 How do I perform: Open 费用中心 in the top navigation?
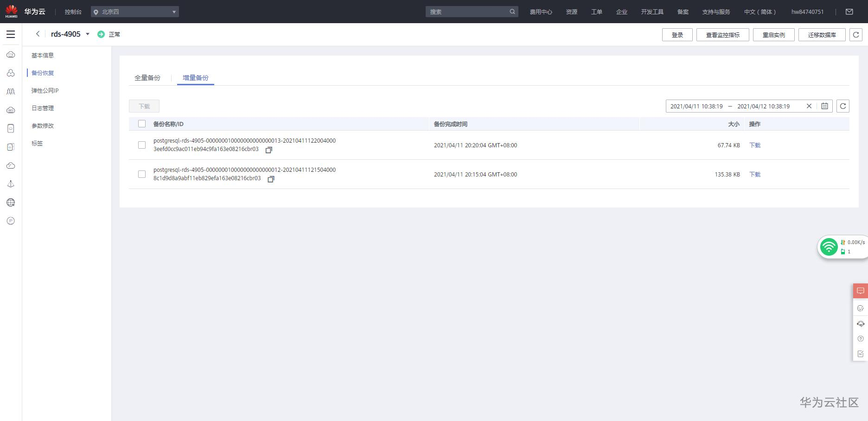pyautogui.click(x=541, y=12)
